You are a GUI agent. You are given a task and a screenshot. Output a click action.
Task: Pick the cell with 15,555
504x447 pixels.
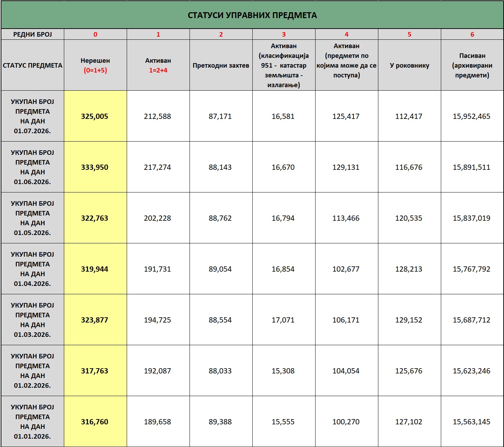click(284, 422)
